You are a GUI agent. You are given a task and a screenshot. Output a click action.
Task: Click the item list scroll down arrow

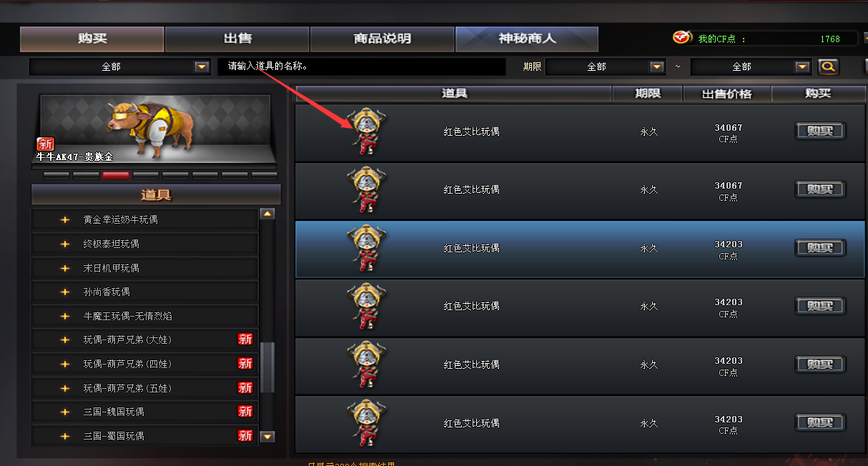[267, 436]
